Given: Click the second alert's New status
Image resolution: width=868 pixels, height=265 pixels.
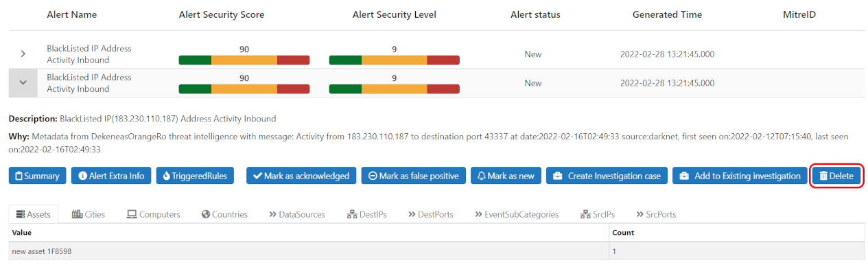Looking at the screenshot, I should pyautogui.click(x=533, y=83).
